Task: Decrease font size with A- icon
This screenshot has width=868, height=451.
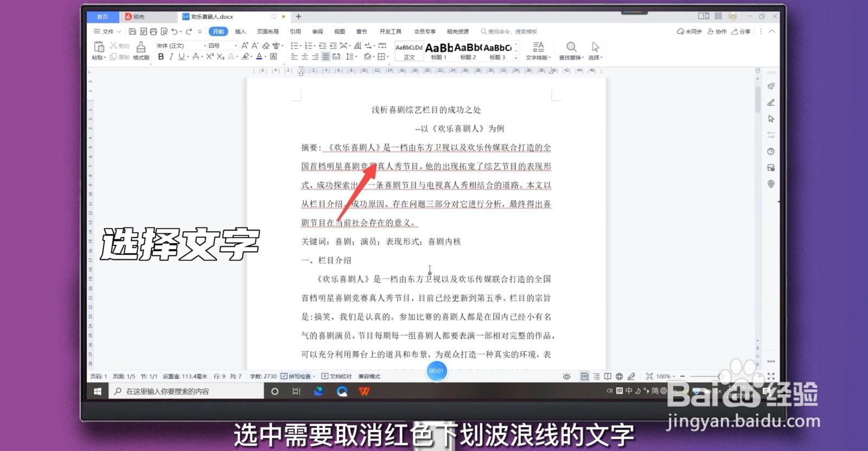Action: [255, 46]
